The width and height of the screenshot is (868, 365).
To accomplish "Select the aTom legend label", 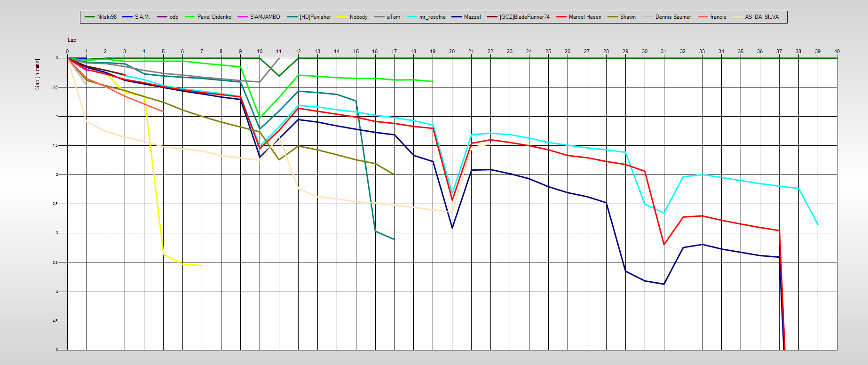I will (394, 17).
